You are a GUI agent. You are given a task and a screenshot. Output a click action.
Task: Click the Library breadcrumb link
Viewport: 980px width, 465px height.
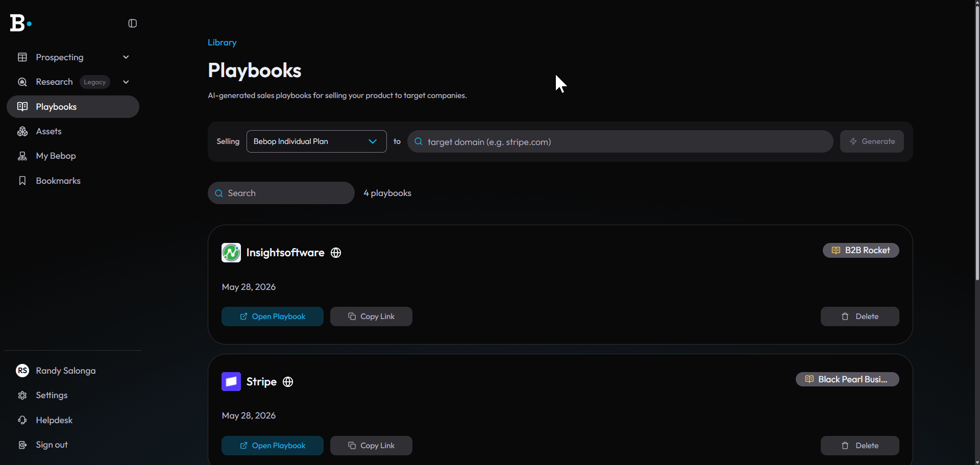222,42
